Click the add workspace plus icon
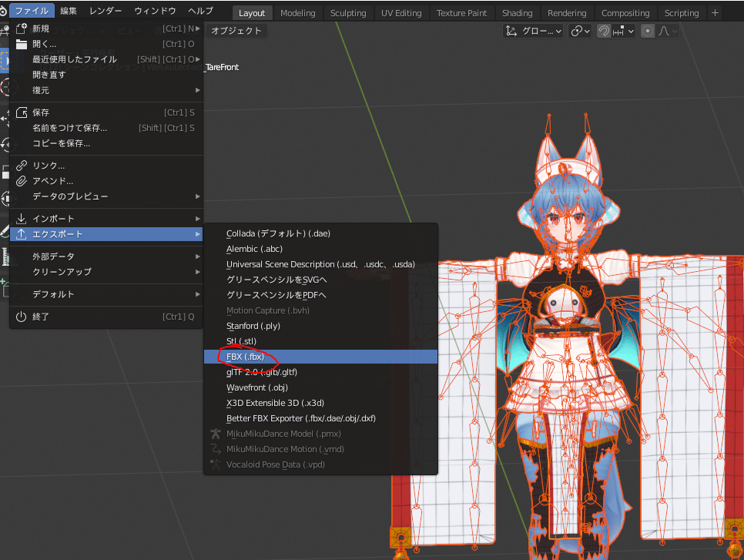 (x=715, y=13)
